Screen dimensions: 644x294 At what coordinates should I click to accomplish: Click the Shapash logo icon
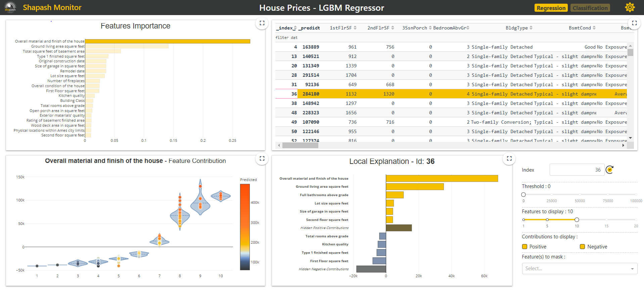coord(10,7)
